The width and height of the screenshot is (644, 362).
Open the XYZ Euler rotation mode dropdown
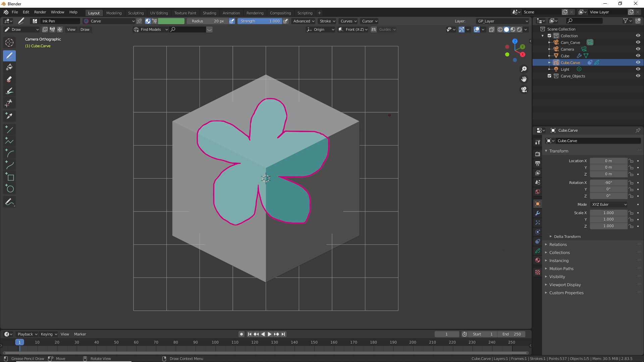click(x=609, y=204)
